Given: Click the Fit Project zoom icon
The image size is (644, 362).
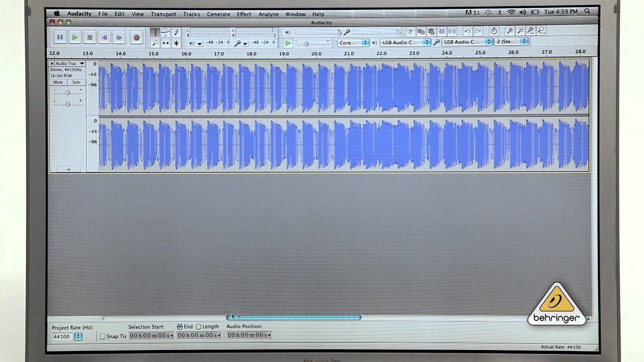Looking at the screenshot, I should coord(541,31).
